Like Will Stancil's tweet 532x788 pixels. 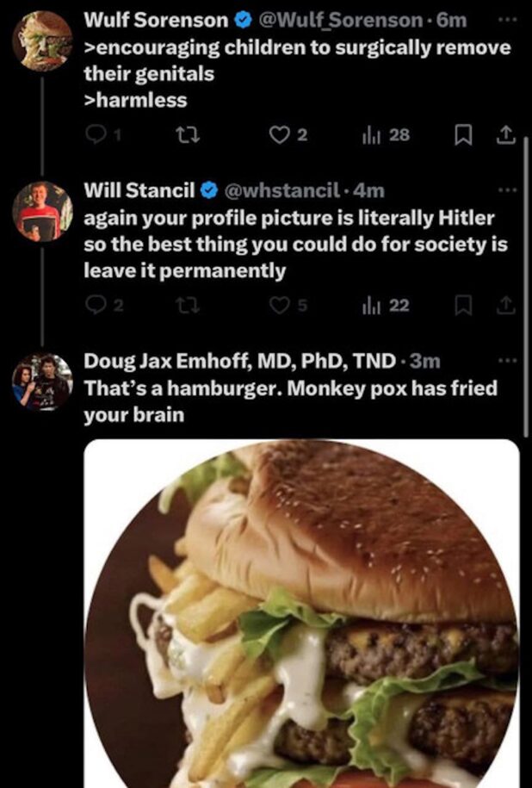(x=279, y=304)
